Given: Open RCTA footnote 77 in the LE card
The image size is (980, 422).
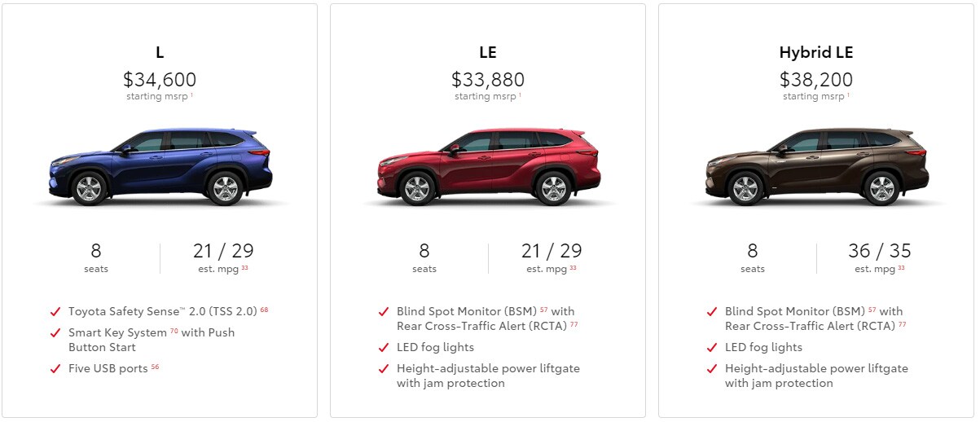Looking at the screenshot, I should (574, 324).
